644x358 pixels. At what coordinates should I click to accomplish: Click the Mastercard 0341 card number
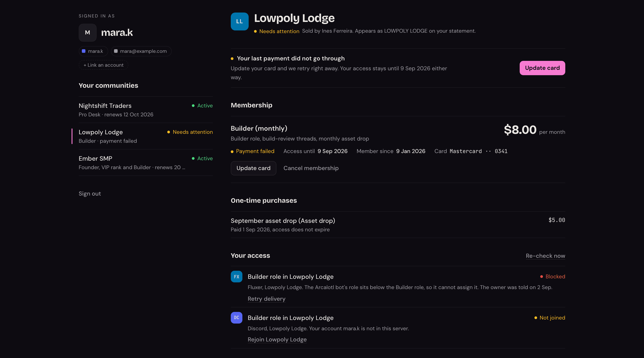(x=479, y=151)
